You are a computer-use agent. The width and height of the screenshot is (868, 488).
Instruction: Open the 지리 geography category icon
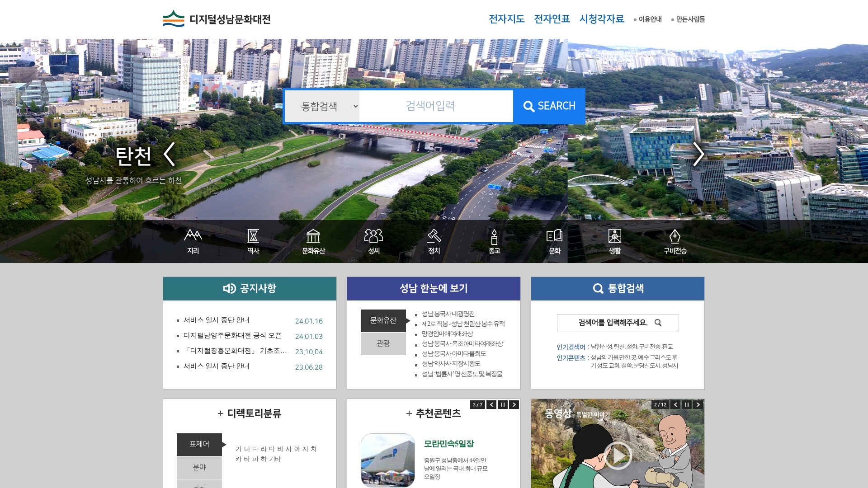193,242
